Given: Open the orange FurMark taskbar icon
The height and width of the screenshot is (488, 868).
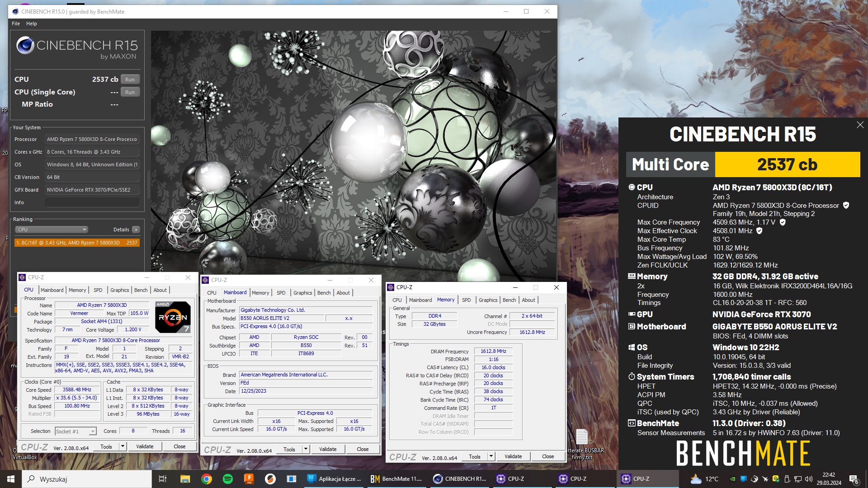Looking at the screenshot, I should coord(249,479).
